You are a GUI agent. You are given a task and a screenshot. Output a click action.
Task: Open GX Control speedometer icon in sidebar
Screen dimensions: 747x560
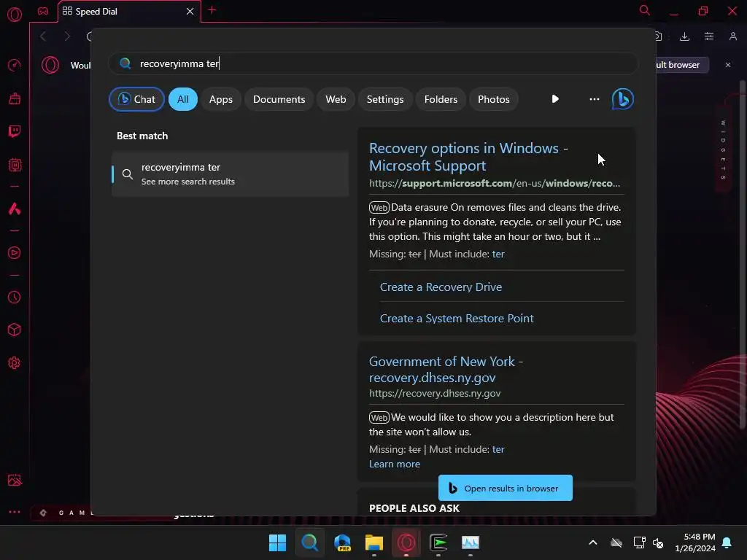pyautogui.click(x=15, y=65)
